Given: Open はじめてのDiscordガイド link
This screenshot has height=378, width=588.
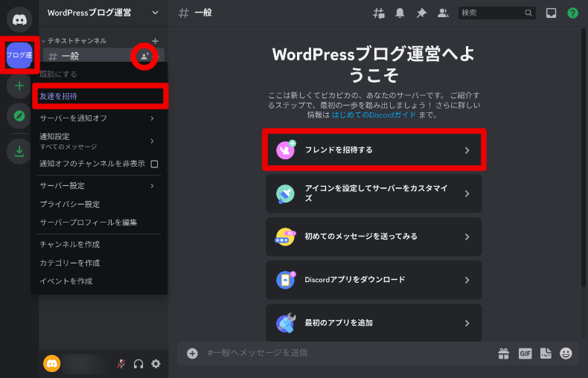Looking at the screenshot, I should click(x=374, y=115).
